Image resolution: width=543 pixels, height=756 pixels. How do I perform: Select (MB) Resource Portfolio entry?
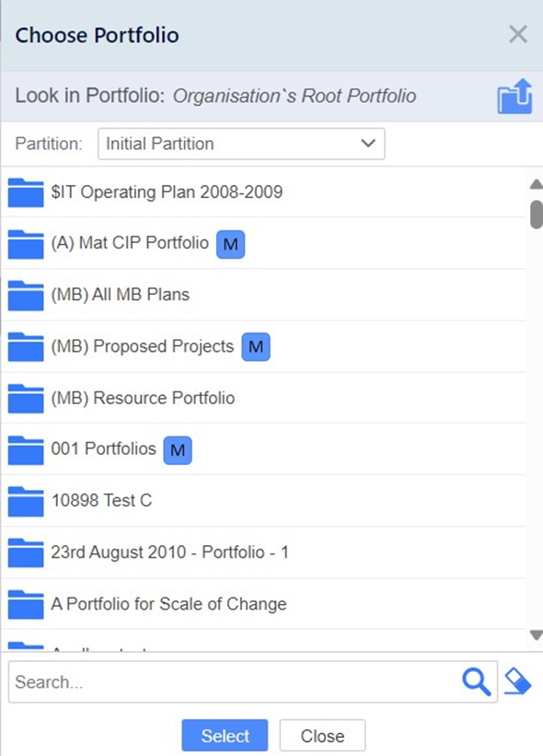pyautogui.click(x=262, y=398)
